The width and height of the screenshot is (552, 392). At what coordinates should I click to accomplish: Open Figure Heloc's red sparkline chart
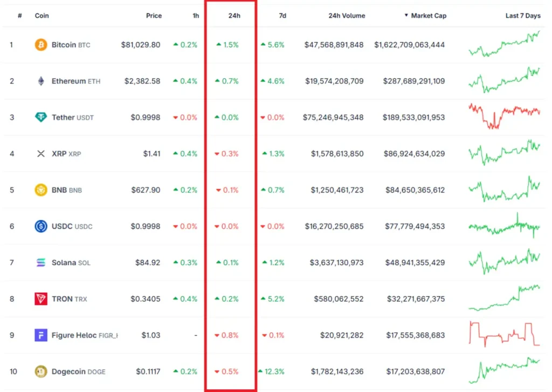(504, 334)
